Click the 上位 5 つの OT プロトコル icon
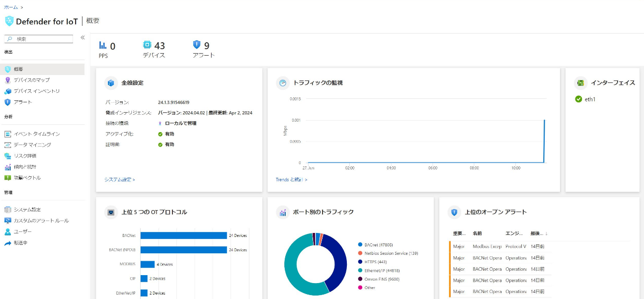644x299 pixels. [111, 212]
